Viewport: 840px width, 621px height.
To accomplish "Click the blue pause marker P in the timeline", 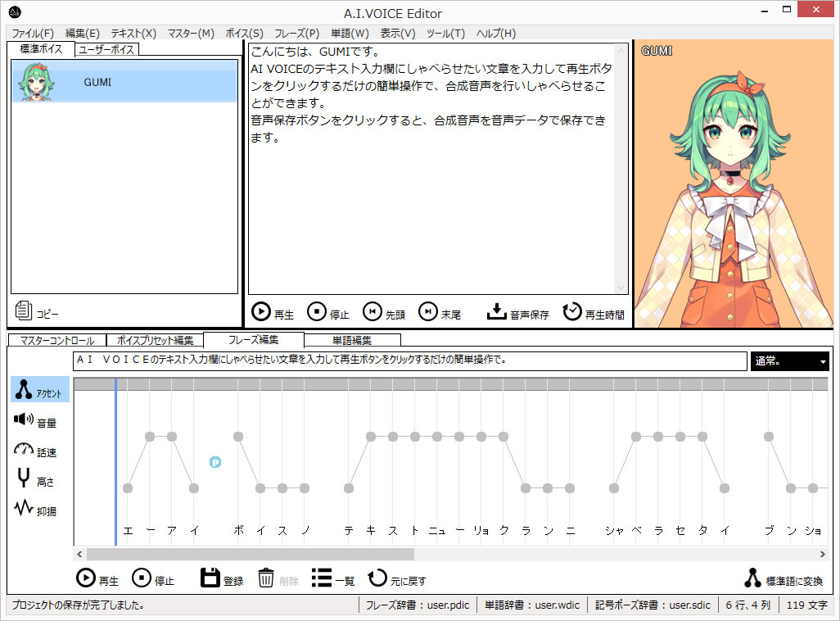I will pyautogui.click(x=215, y=462).
